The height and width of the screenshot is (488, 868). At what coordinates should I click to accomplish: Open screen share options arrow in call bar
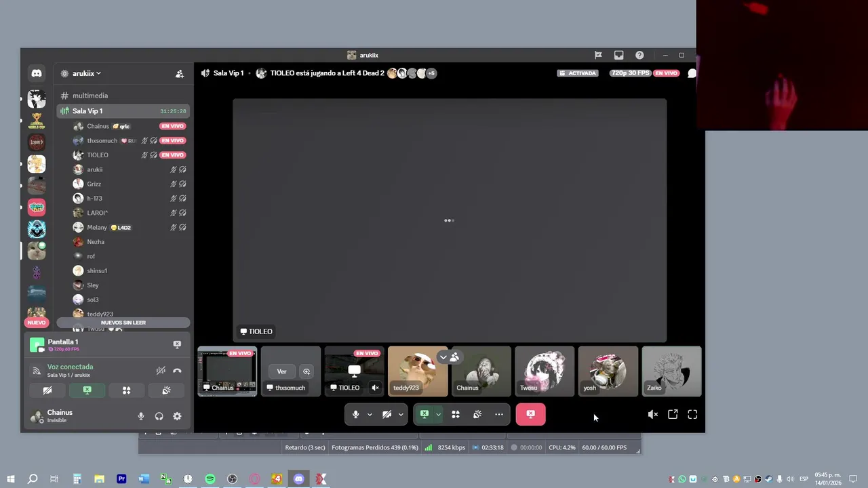tap(438, 414)
